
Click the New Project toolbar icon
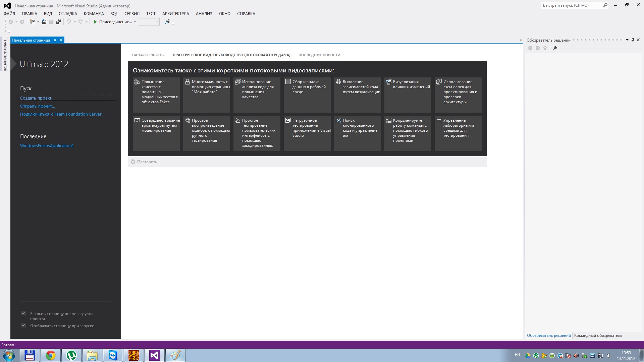tap(32, 22)
